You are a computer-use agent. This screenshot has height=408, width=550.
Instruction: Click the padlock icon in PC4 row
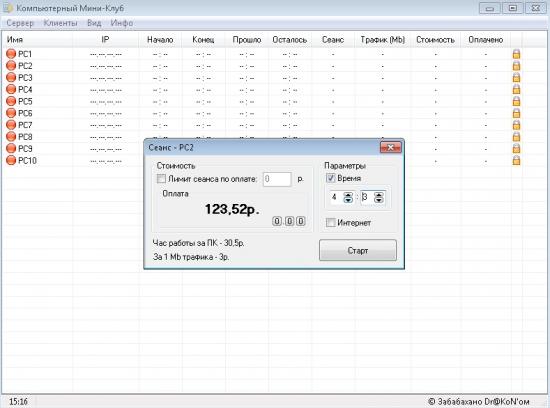(x=516, y=89)
